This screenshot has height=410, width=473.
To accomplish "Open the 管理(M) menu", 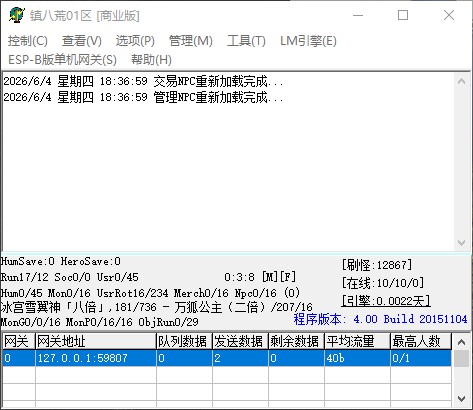I will [x=191, y=41].
